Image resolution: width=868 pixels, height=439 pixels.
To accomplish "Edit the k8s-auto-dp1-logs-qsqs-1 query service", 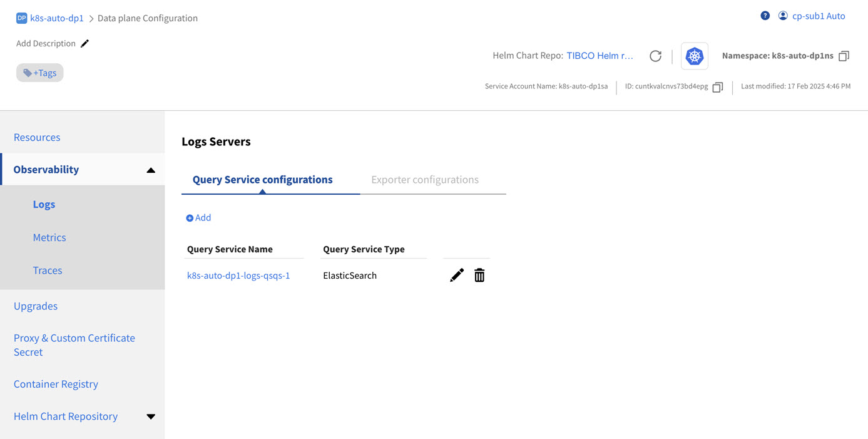I will click(x=457, y=275).
